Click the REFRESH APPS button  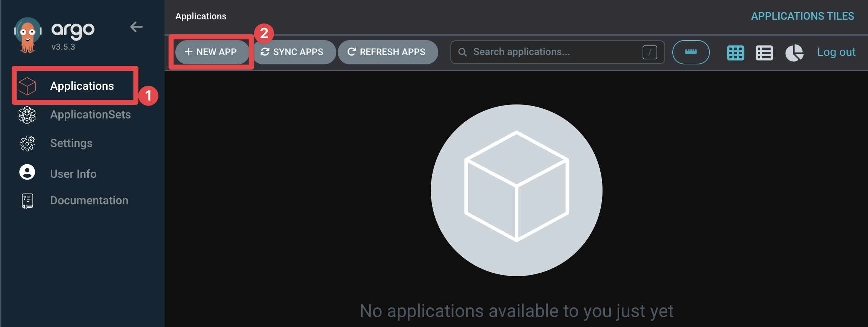(x=388, y=52)
